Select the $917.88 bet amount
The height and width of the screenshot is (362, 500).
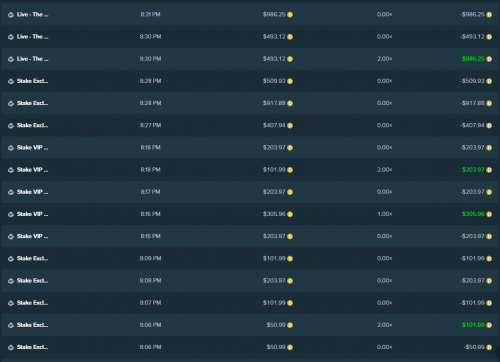[x=274, y=103]
